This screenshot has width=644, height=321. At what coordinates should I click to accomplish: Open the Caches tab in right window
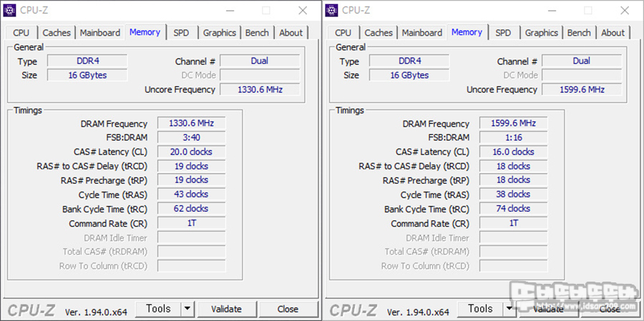click(x=379, y=33)
